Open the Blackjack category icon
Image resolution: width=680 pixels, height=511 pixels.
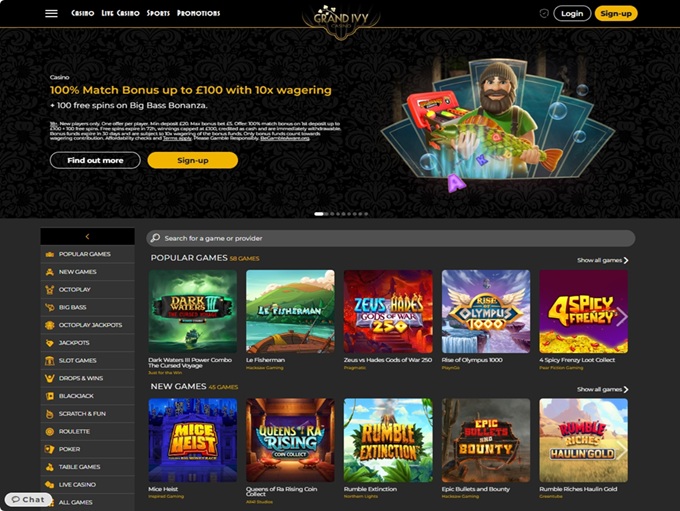(49, 396)
